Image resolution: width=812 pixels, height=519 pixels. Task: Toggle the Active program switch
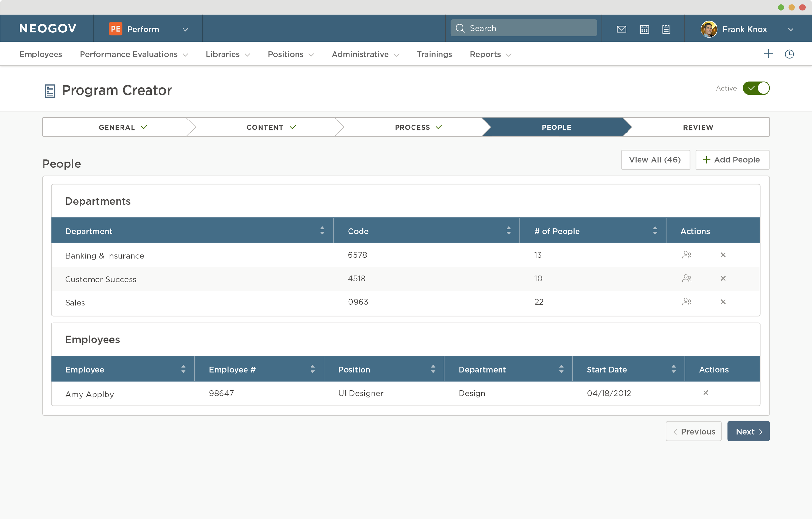point(756,88)
